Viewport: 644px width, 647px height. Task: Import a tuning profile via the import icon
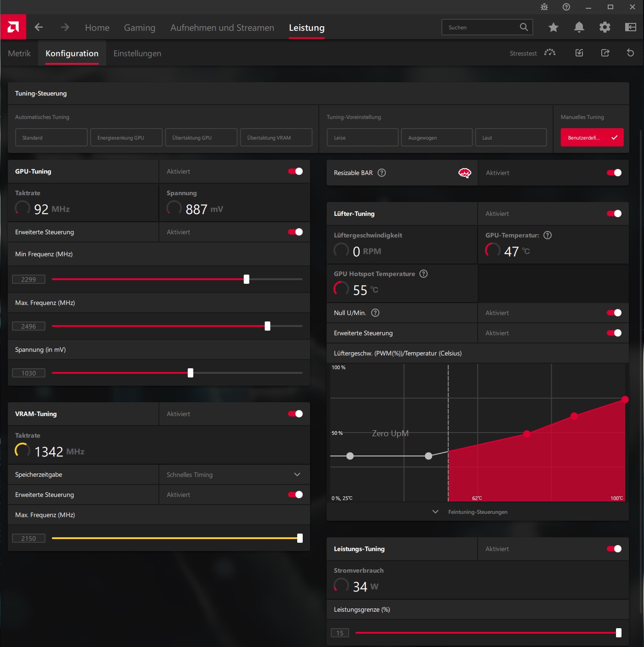point(579,53)
